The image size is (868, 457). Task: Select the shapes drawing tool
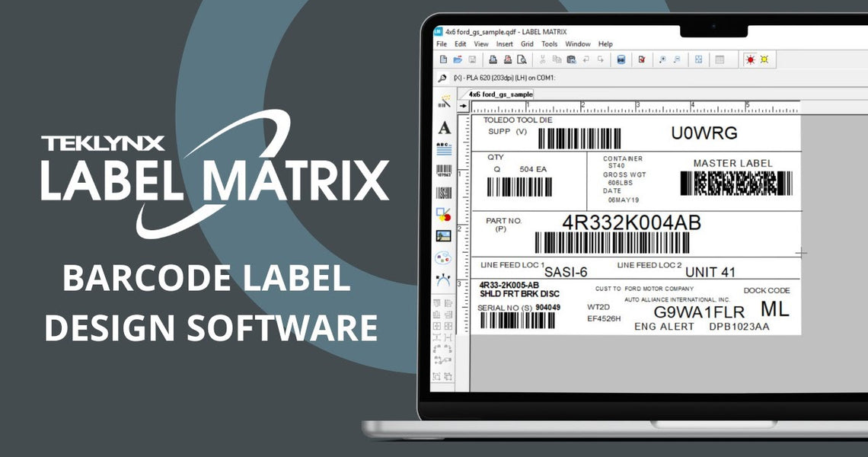click(443, 214)
